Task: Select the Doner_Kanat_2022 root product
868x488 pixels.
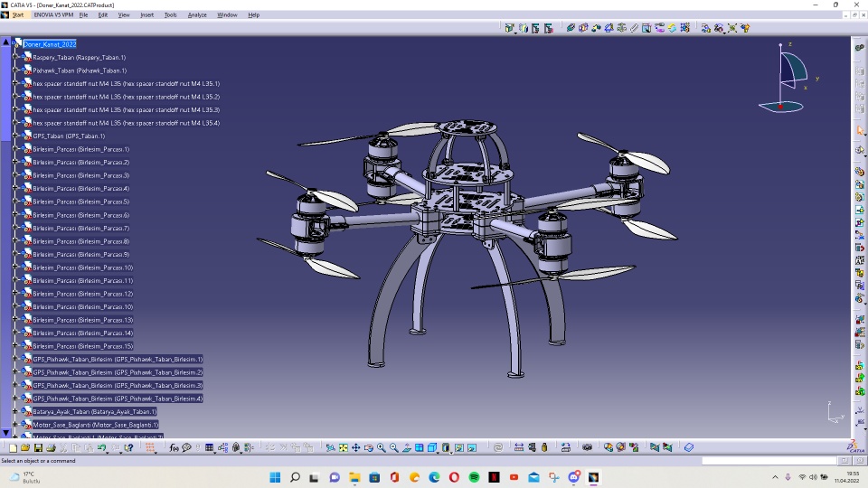Action: [x=50, y=44]
